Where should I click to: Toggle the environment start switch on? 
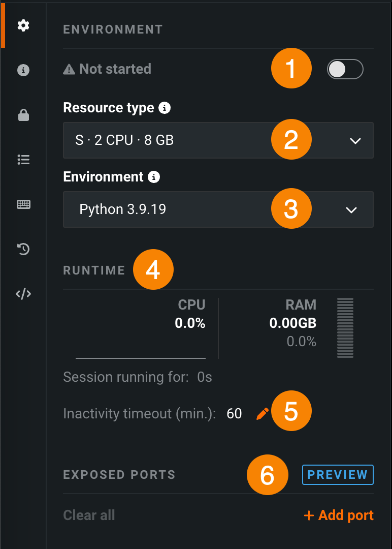point(345,70)
